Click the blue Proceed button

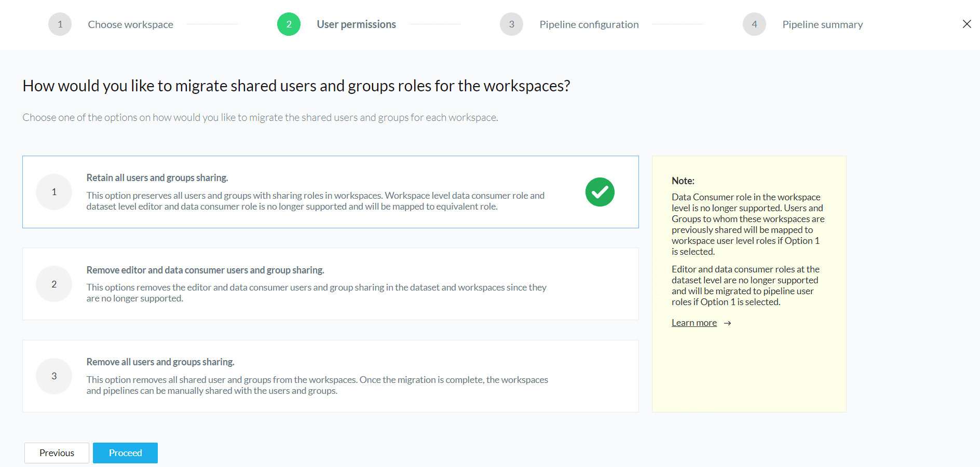[x=125, y=453]
